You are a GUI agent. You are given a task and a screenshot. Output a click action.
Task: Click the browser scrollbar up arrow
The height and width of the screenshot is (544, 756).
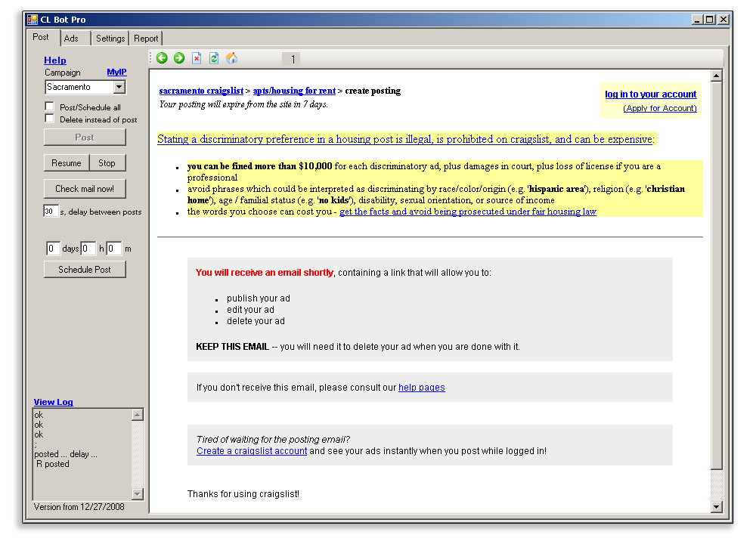(x=717, y=76)
